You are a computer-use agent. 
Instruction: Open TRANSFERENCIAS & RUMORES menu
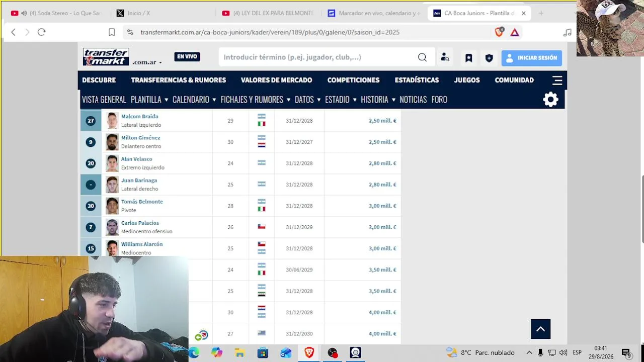pos(179,80)
